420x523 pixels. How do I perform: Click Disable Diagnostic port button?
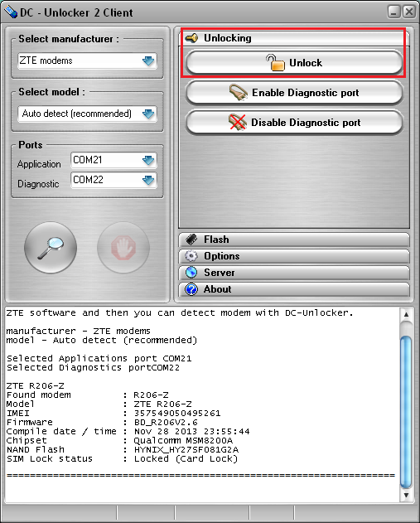pyautogui.click(x=294, y=123)
